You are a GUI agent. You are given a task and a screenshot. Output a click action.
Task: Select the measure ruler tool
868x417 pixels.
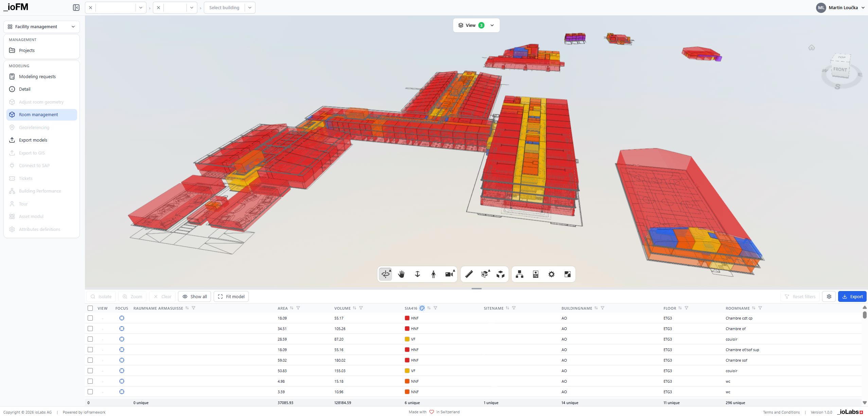469,274
